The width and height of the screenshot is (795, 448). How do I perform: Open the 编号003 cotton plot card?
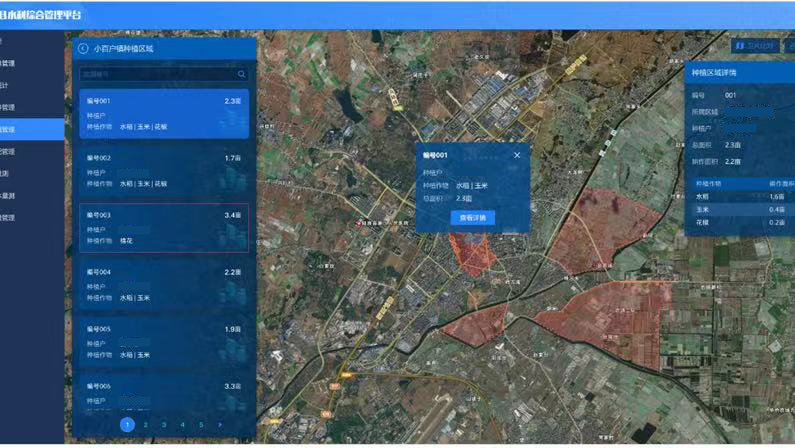pos(163,228)
